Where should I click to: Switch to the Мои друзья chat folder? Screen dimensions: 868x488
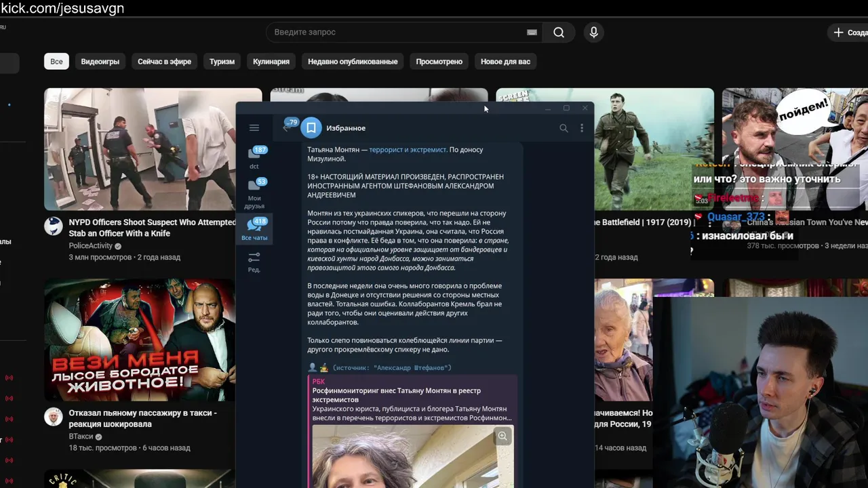[254, 193]
